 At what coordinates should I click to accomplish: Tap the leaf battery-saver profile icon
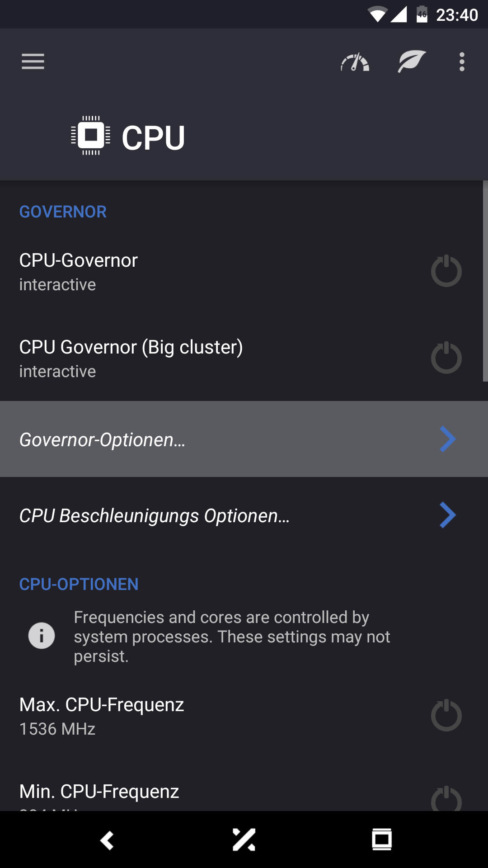pos(412,61)
